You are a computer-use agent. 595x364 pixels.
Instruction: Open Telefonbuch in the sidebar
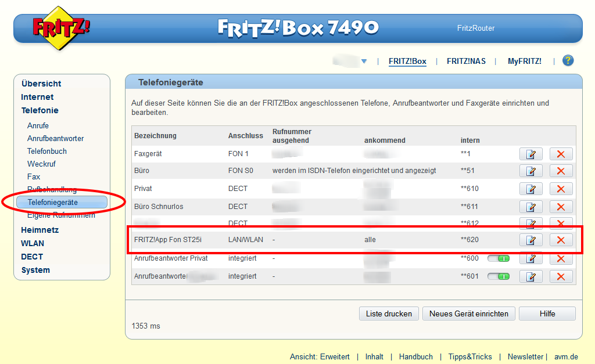[47, 152]
